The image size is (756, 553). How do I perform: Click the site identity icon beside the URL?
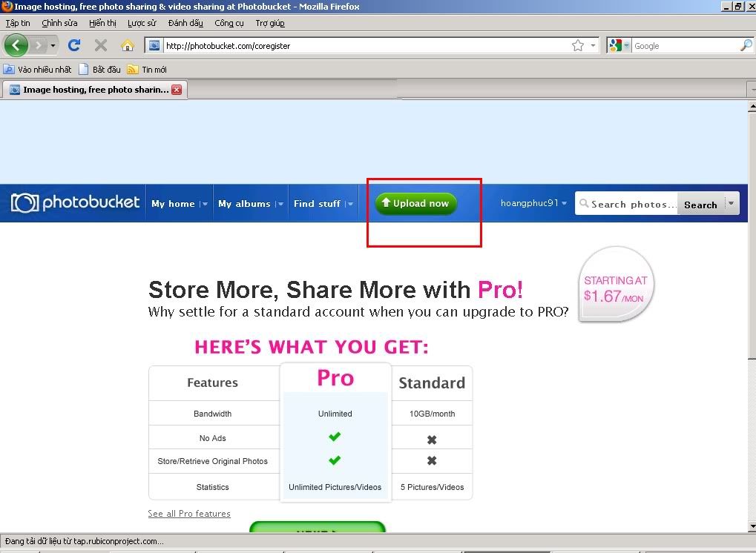(x=154, y=46)
